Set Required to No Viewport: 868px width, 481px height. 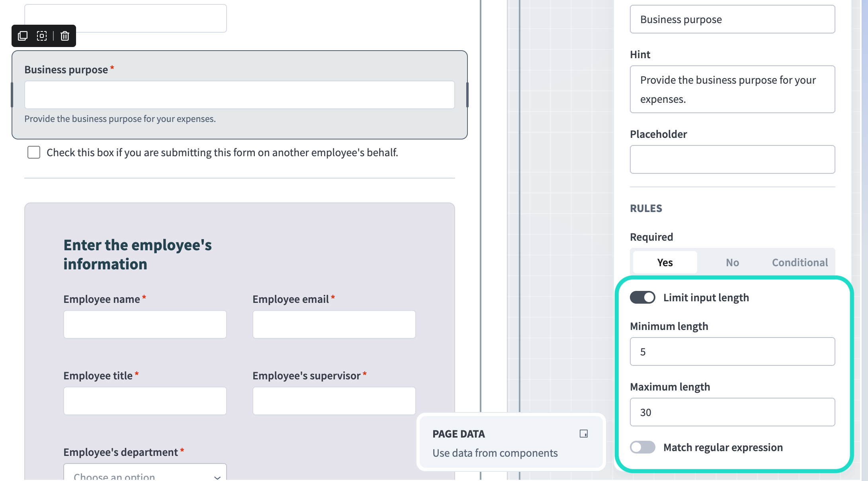(732, 262)
